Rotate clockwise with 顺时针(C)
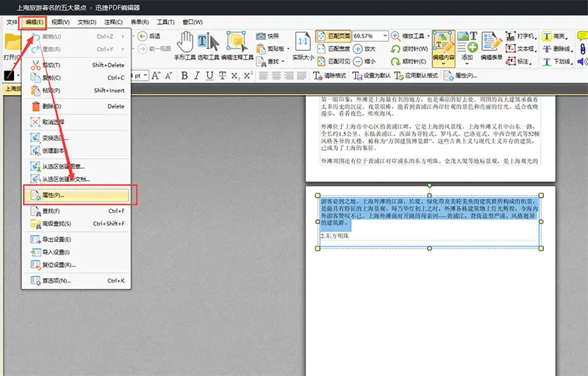 (x=409, y=61)
